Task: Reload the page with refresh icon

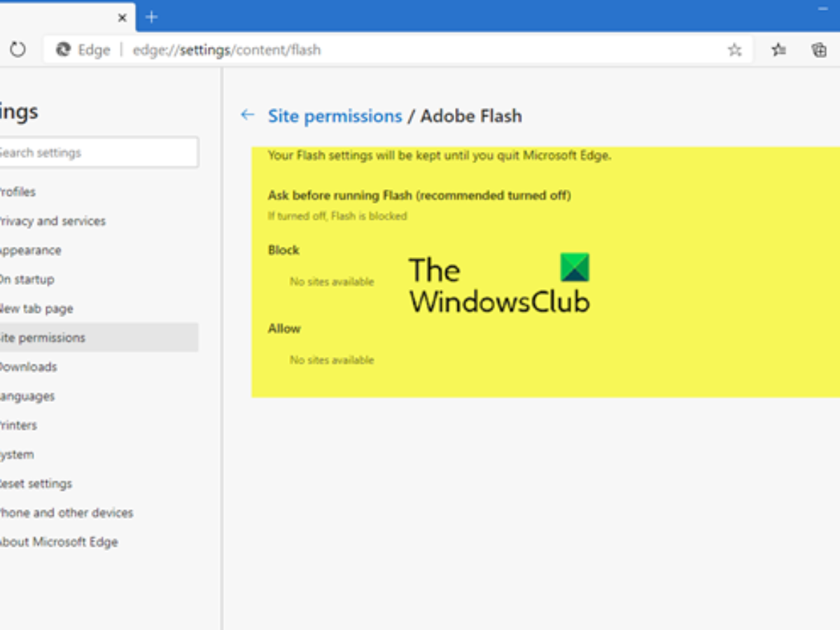Action: coord(17,50)
